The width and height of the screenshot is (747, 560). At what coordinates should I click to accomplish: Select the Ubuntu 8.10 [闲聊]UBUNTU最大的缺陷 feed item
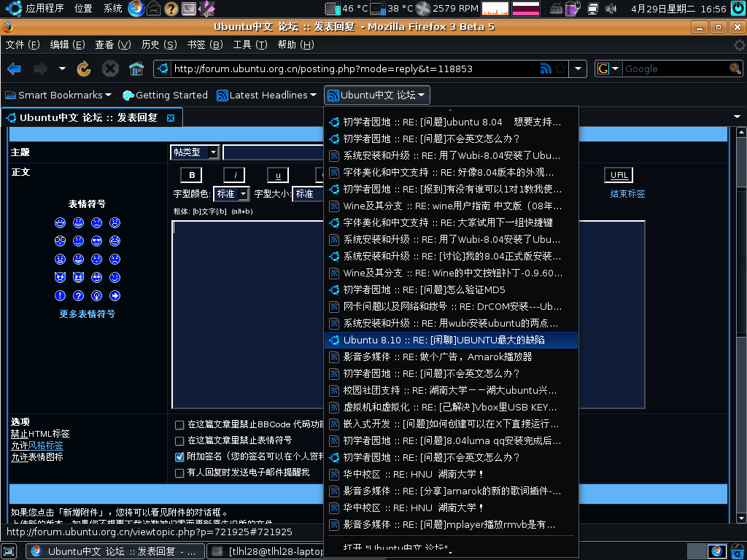pos(451,340)
